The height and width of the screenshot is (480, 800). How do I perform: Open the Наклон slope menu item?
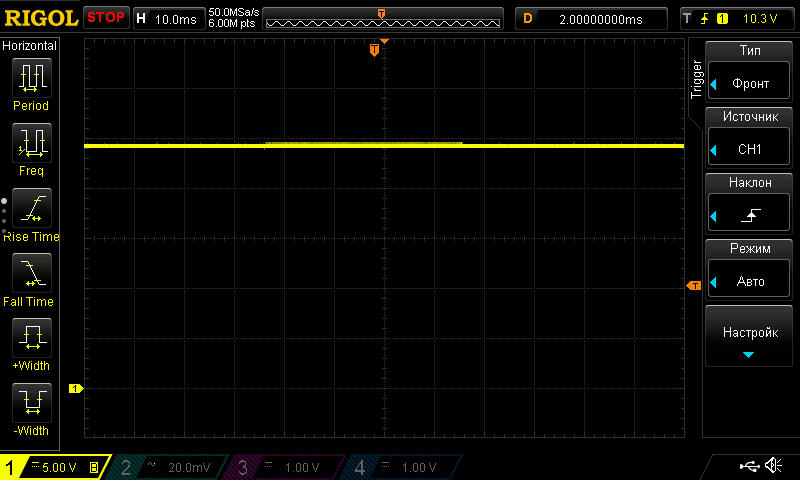(750, 204)
